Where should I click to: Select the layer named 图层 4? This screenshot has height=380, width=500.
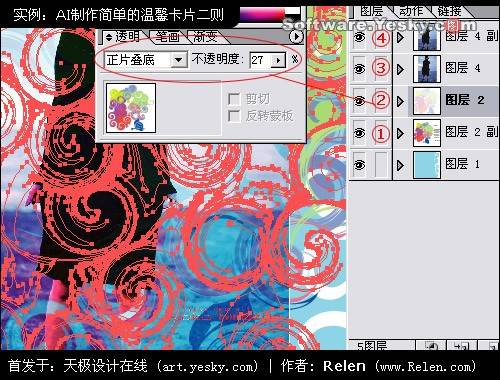[463, 68]
